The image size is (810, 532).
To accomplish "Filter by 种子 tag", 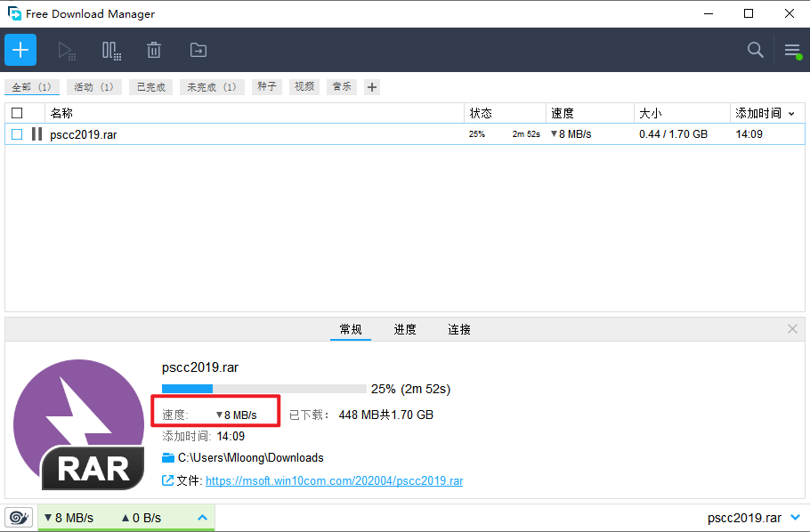I will pyautogui.click(x=267, y=87).
